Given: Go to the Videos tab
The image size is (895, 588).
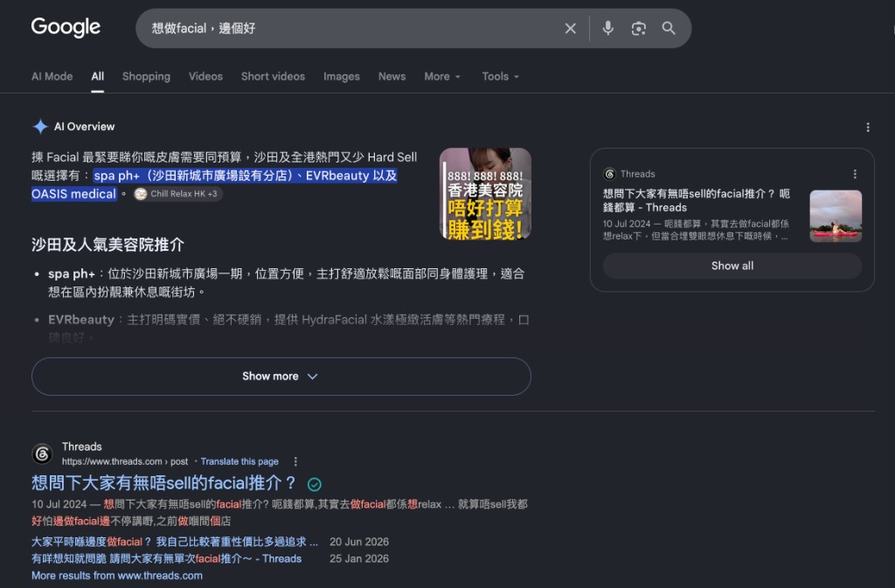Looking at the screenshot, I should [x=205, y=76].
